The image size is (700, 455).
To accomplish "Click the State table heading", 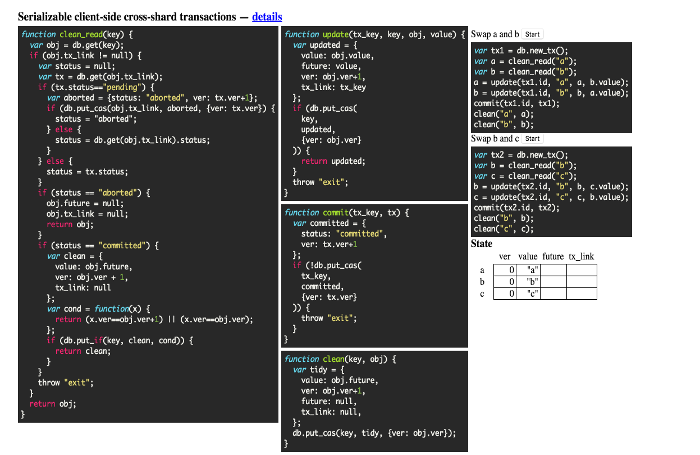I will click(x=482, y=244).
